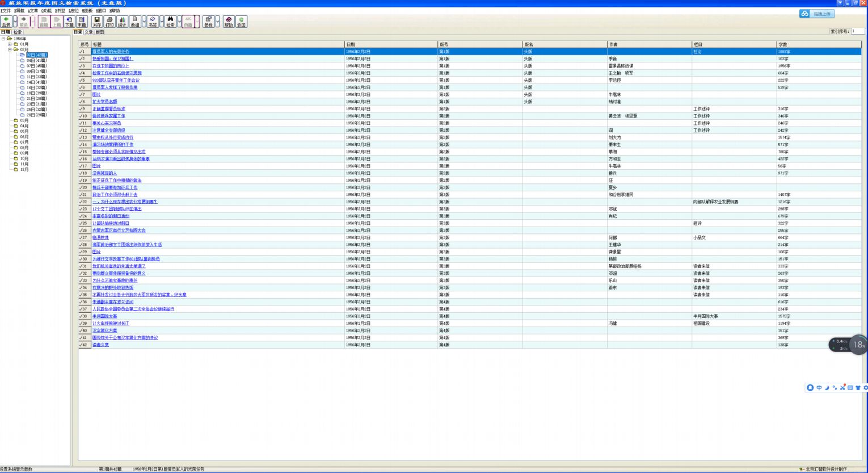
Task: Open the 统计 statistics chart icon
Action: coord(122,22)
